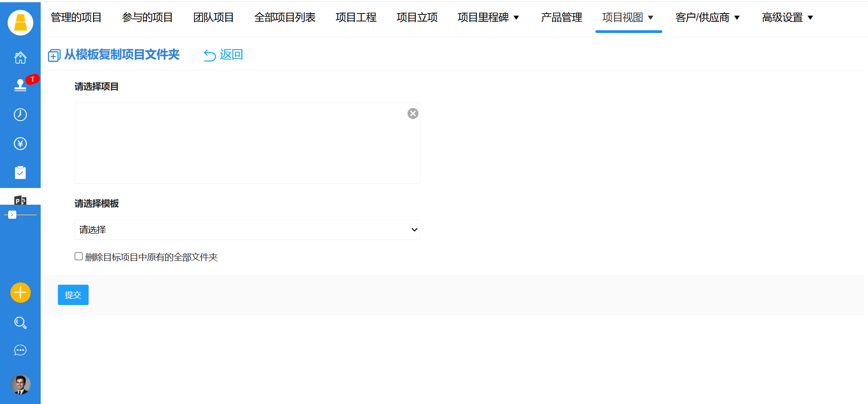Click the yellow plus add button
Image resolution: width=868 pixels, height=404 pixels.
coord(20,293)
